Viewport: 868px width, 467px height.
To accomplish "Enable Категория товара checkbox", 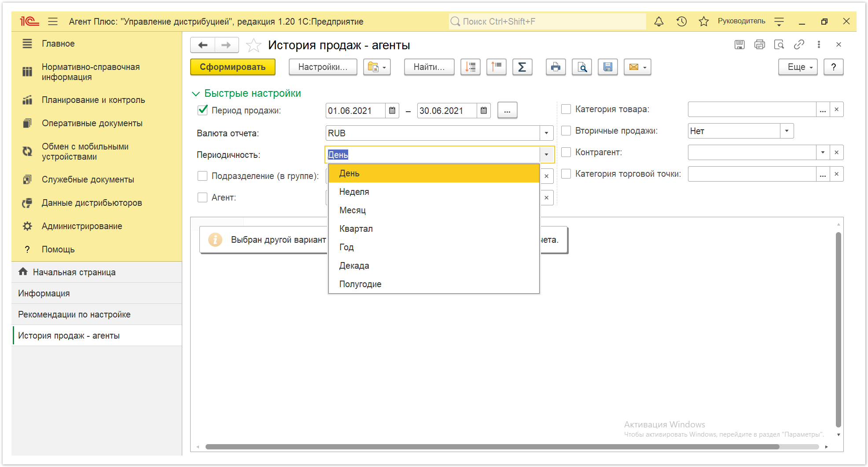I will coord(566,109).
